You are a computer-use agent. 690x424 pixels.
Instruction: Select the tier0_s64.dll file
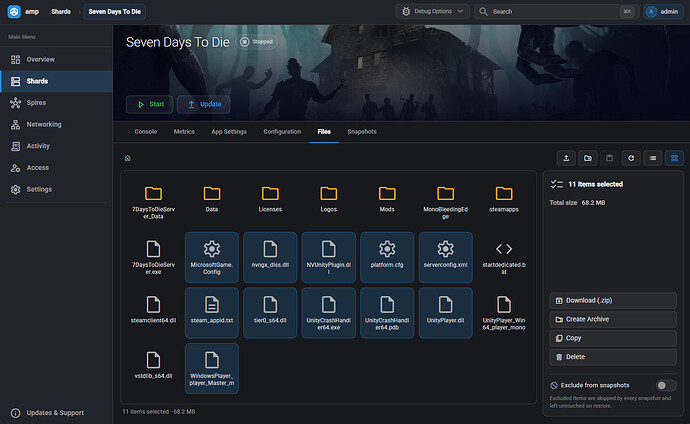tap(270, 313)
